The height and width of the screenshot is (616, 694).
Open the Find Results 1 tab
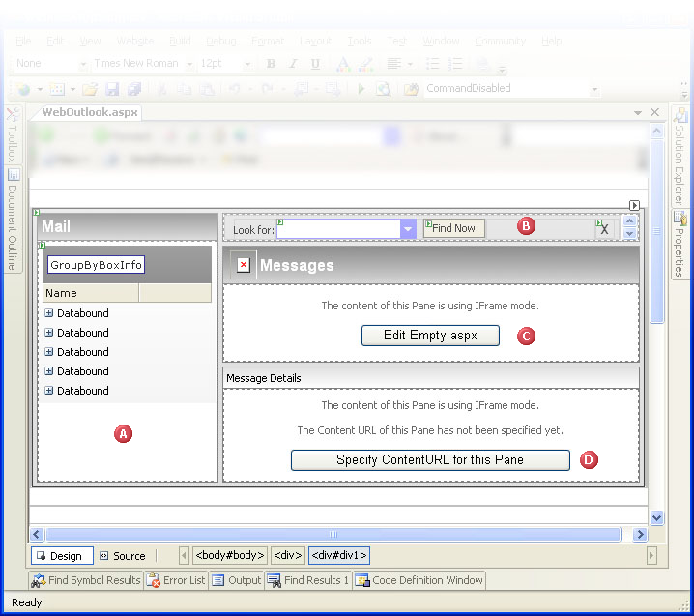[x=307, y=580]
